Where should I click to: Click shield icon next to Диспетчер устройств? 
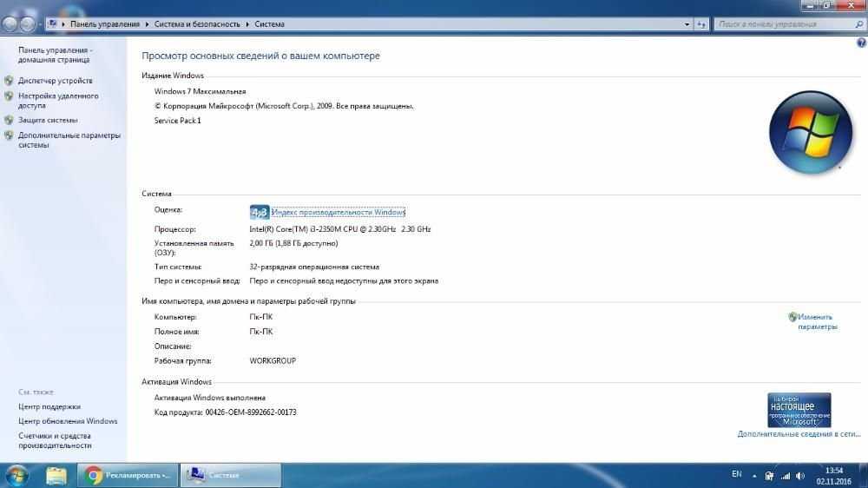click(x=9, y=81)
